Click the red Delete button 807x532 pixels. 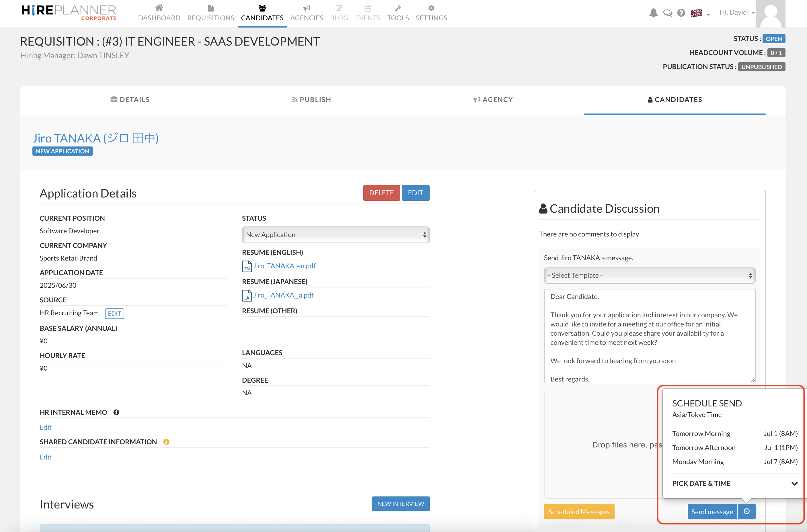coord(381,193)
